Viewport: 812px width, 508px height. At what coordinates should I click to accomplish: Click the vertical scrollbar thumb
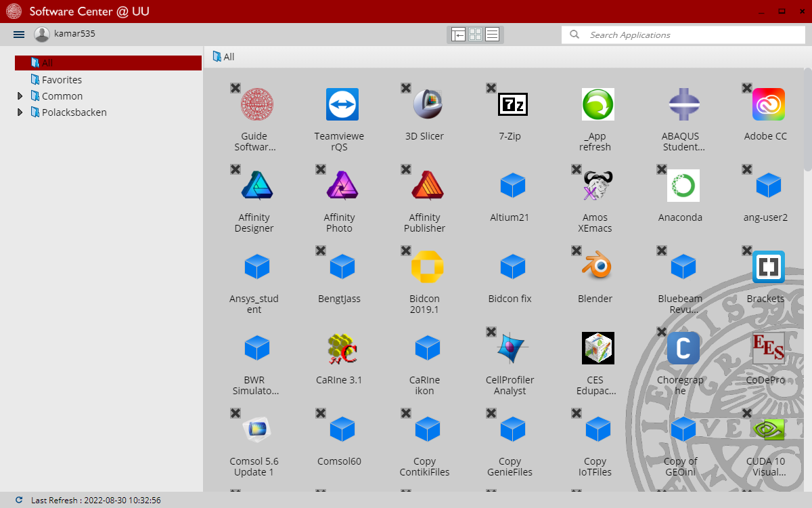[x=808, y=119]
